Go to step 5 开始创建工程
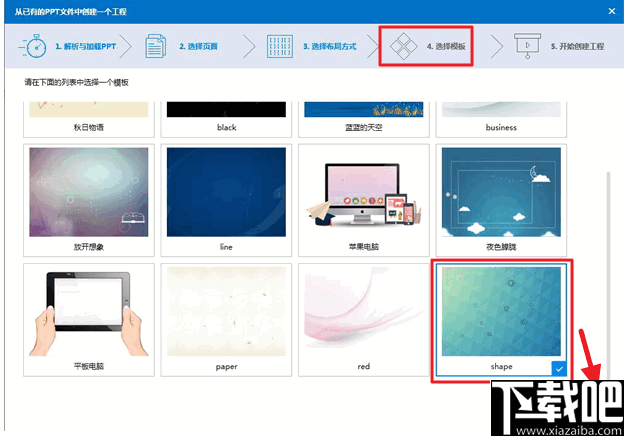626x436 pixels. [x=577, y=47]
